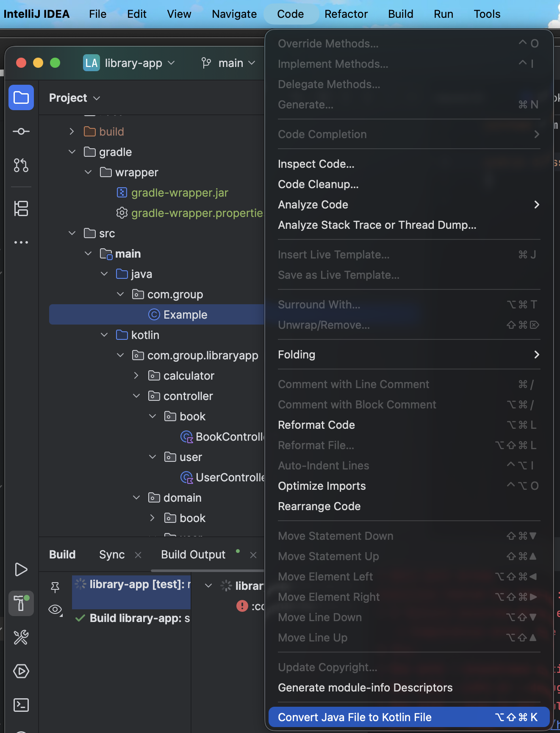Toggle the pin tab icon in Build panel
This screenshot has height=733, width=560.
tap(55, 587)
